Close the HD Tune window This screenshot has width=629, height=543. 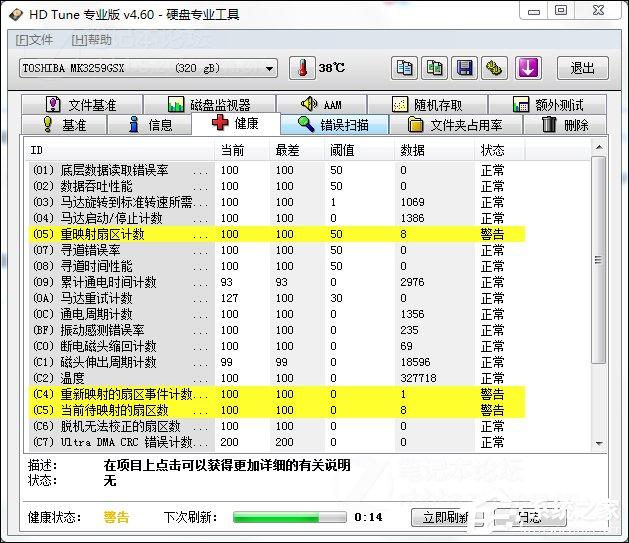click(x=598, y=11)
